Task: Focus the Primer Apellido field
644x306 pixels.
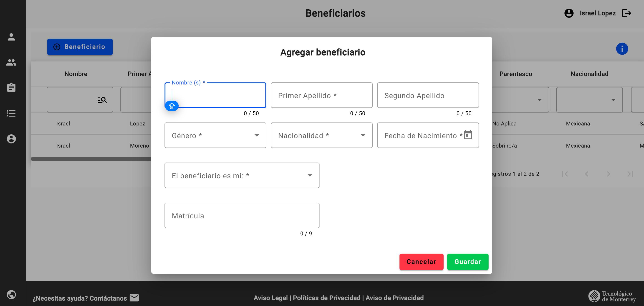Action: click(x=322, y=95)
